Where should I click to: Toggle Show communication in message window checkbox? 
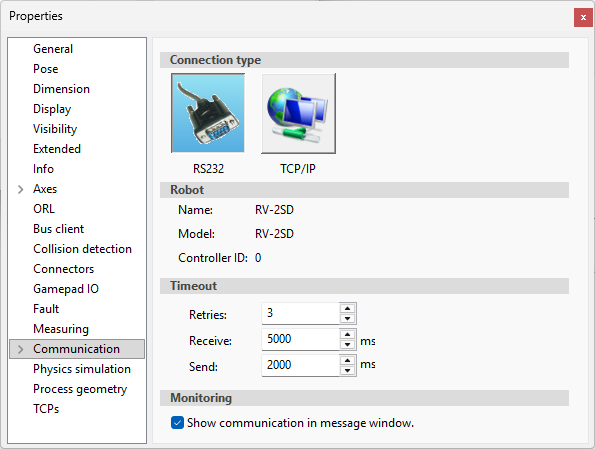[177, 422]
